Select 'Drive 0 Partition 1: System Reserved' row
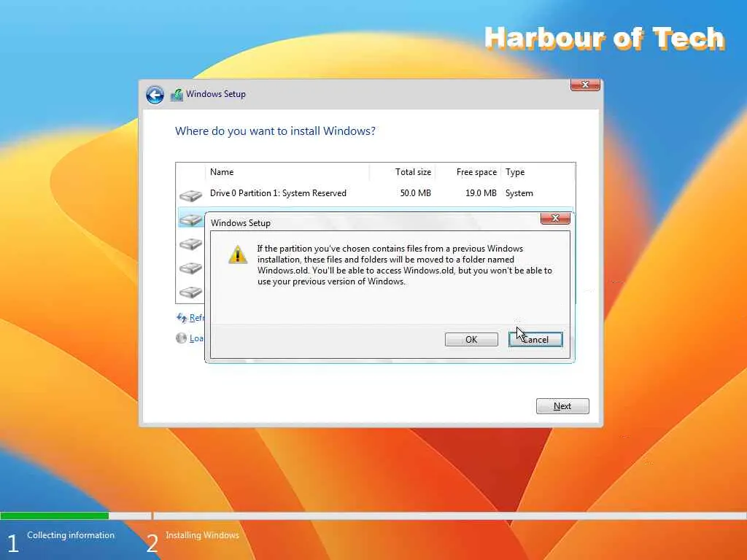Image resolution: width=747 pixels, height=560 pixels. 376,193
